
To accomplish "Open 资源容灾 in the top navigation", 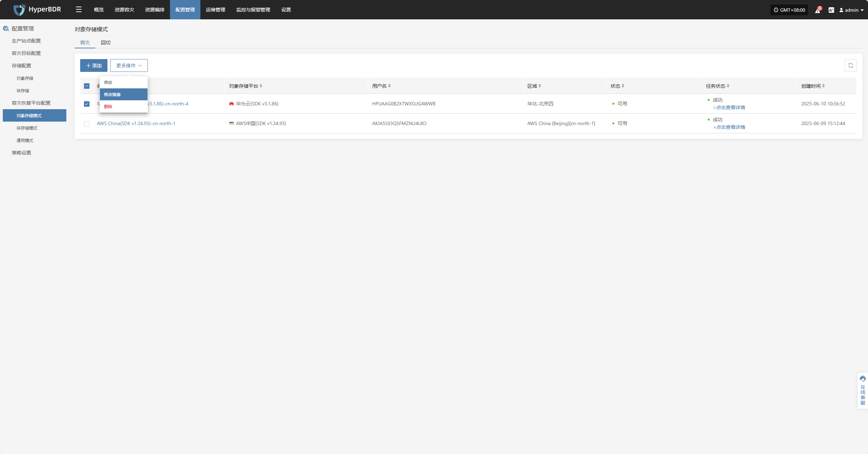I will pos(124,10).
